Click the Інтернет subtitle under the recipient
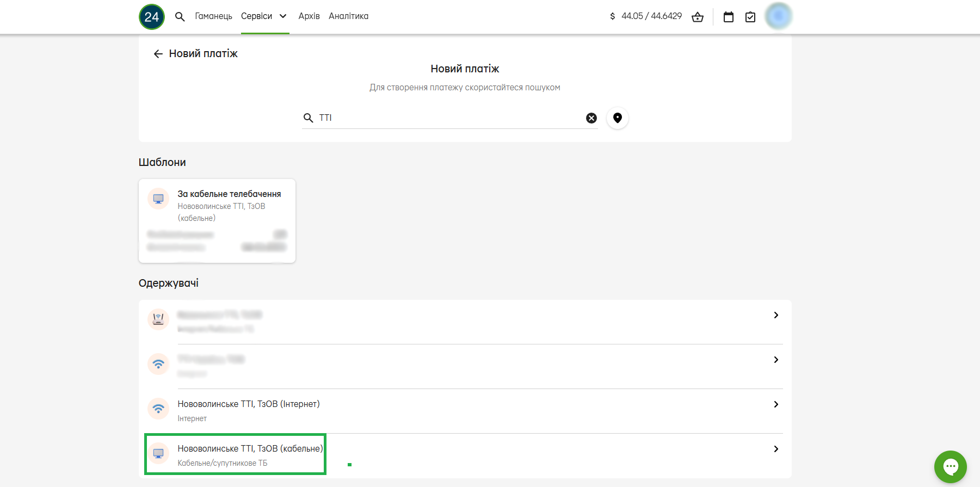980x487 pixels. tap(192, 419)
